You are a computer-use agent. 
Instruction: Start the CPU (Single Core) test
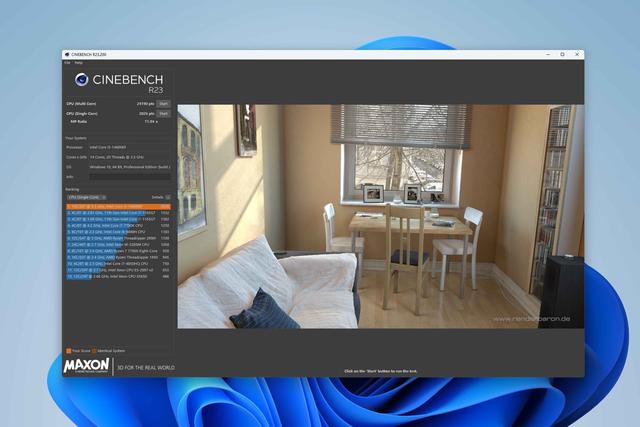(163, 113)
